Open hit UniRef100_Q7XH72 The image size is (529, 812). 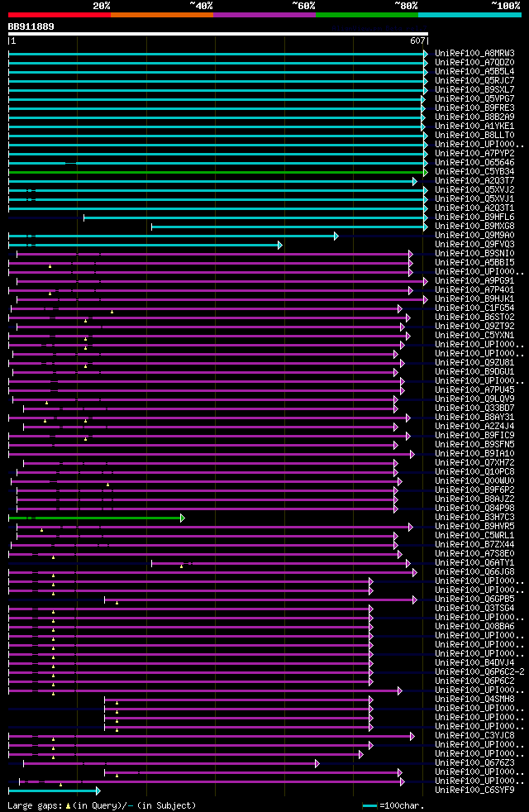pos(474,463)
